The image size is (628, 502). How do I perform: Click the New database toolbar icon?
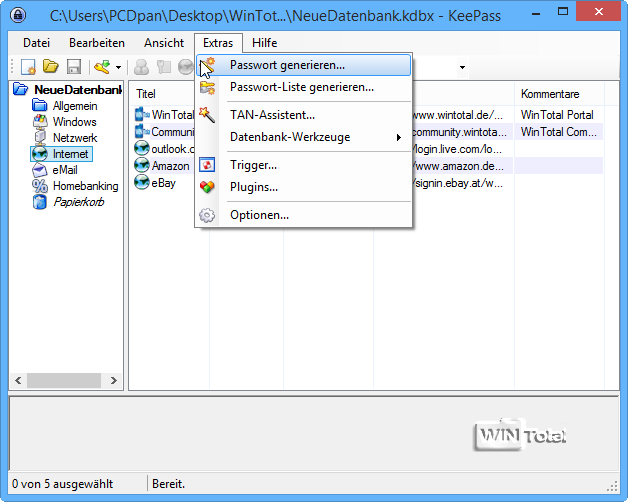pos(28,67)
